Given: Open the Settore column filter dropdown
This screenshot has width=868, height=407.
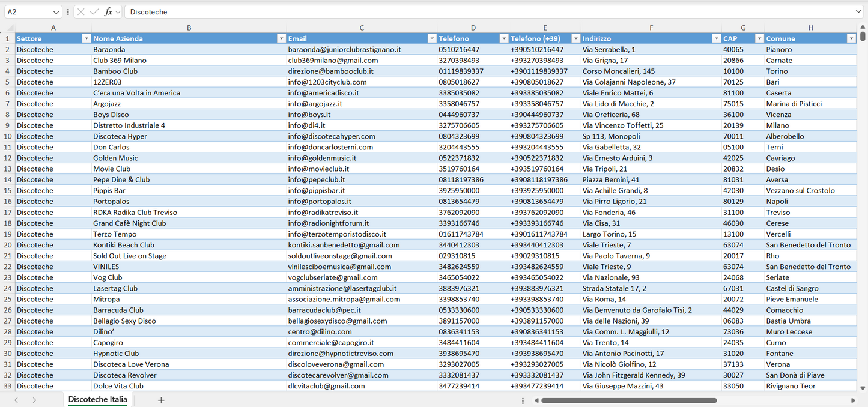Looking at the screenshot, I should [x=86, y=38].
